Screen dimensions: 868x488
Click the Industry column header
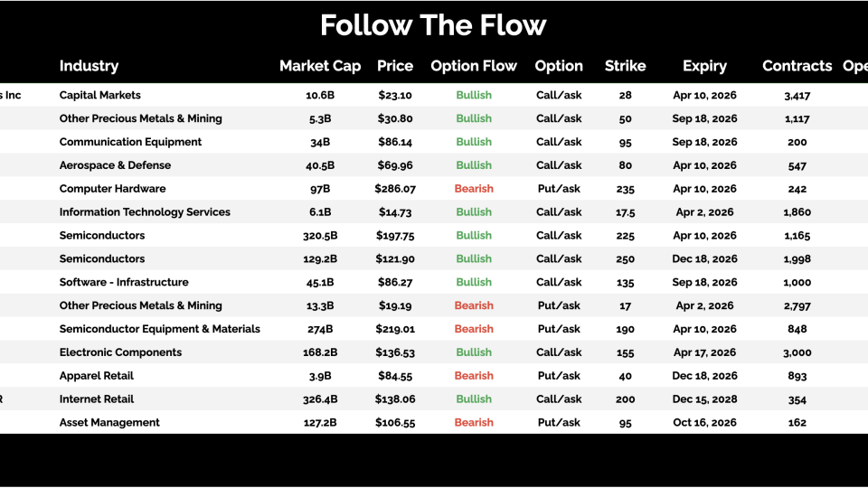89,66
